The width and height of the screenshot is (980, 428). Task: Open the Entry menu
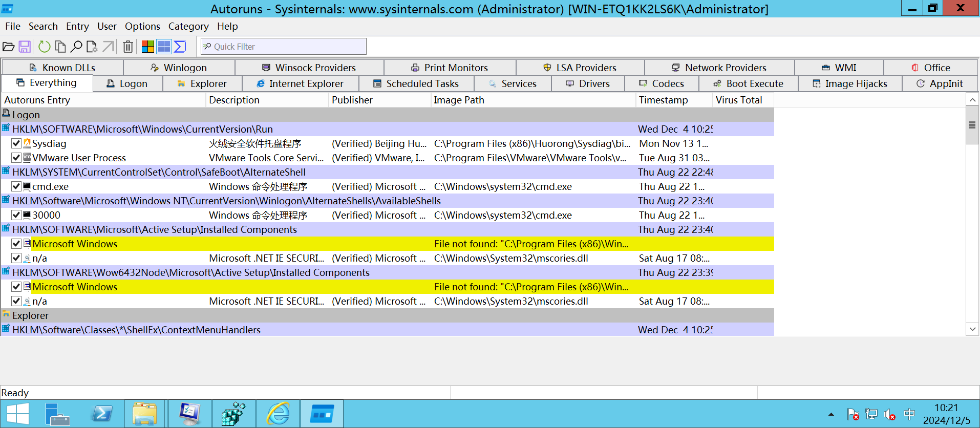[x=77, y=26]
